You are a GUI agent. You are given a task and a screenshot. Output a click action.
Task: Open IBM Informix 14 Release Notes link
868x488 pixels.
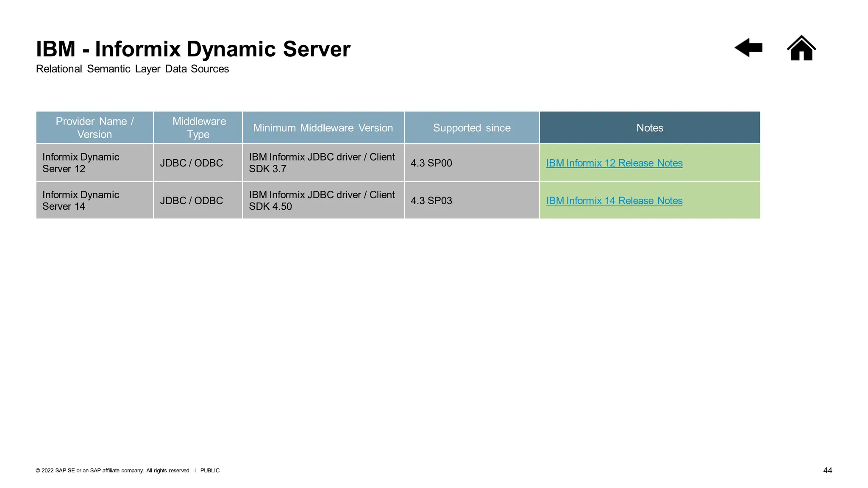pos(614,201)
